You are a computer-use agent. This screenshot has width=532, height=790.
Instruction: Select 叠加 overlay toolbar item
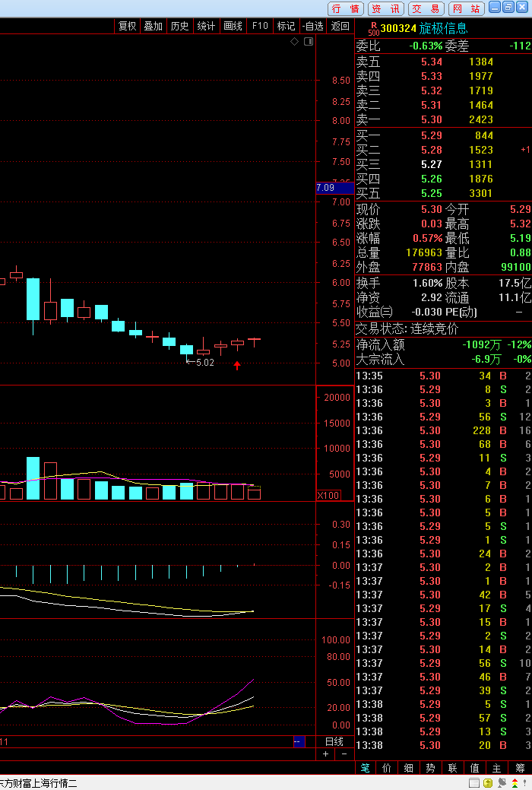point(154,26)
